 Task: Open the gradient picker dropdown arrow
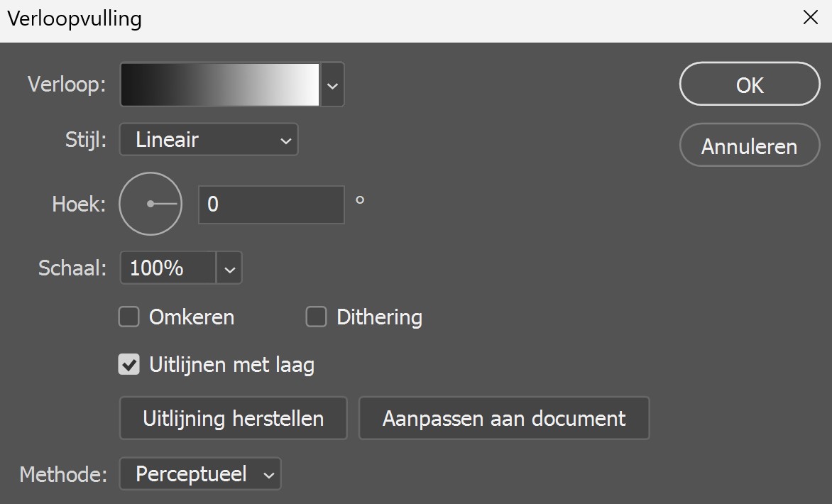point(332,85)
